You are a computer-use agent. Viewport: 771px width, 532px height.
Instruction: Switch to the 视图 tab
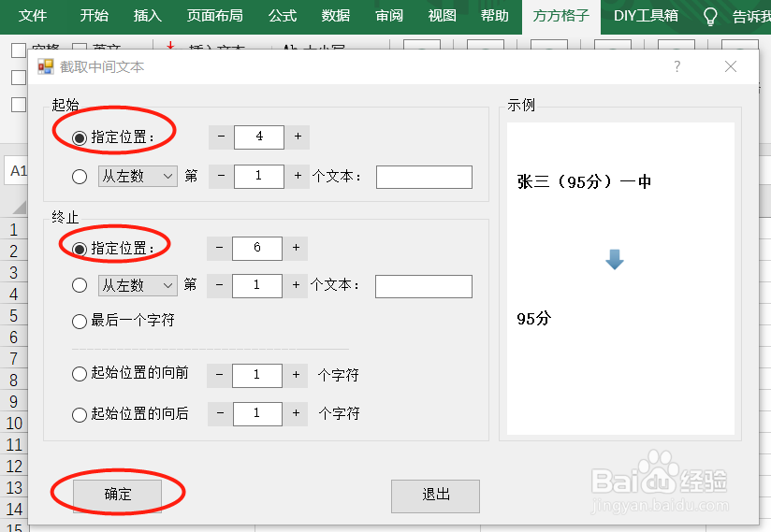[x=442, y=16]
